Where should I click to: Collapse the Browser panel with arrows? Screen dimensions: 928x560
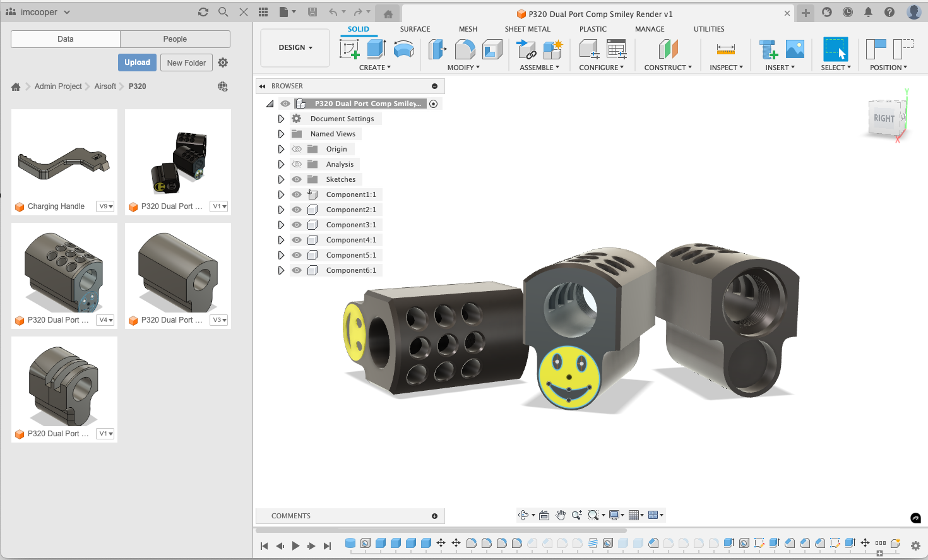[263, 86]
